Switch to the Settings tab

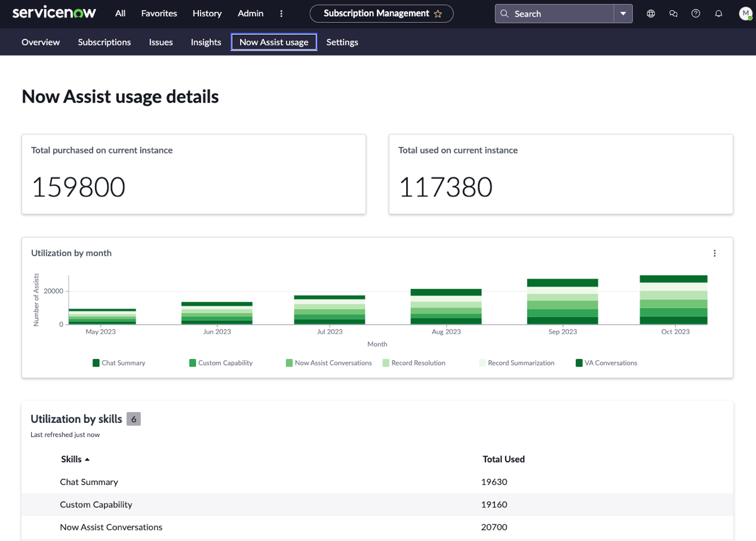pos(342,42)
